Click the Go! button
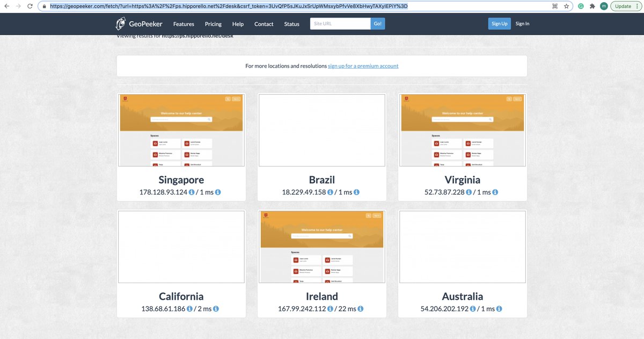644x339 pixels. click(x=378, y=24)
